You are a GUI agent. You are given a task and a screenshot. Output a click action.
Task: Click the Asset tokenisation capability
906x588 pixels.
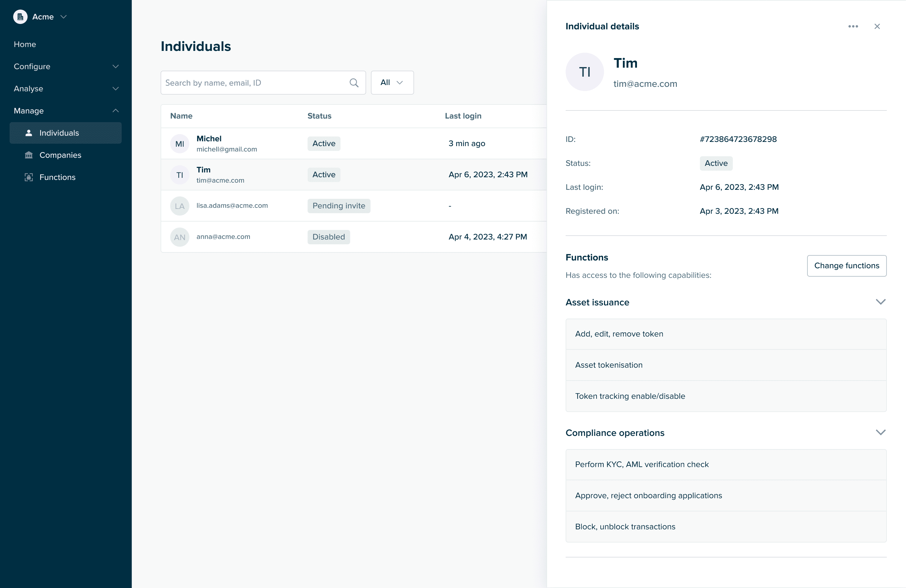tap(726, 365)
